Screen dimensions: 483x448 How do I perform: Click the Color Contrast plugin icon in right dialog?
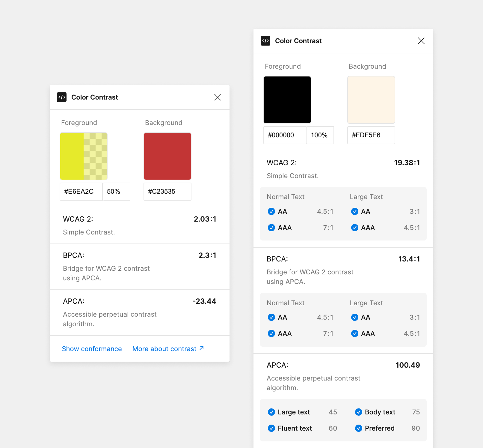(265, 41)
